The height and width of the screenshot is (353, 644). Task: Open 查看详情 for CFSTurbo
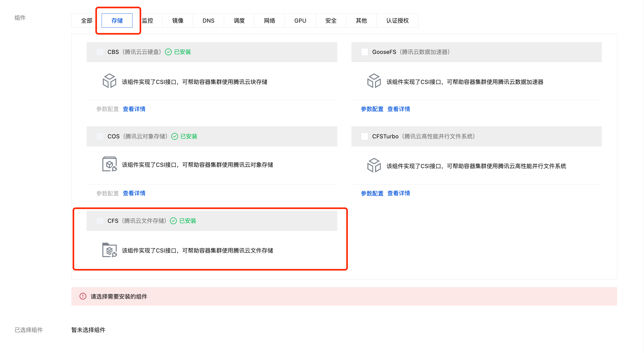pyautogui.click(x=399, y=193)
